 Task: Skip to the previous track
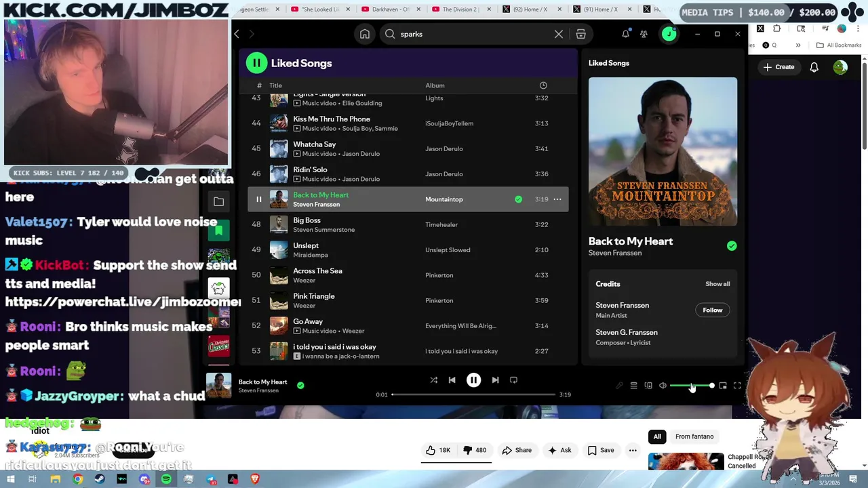452,380
